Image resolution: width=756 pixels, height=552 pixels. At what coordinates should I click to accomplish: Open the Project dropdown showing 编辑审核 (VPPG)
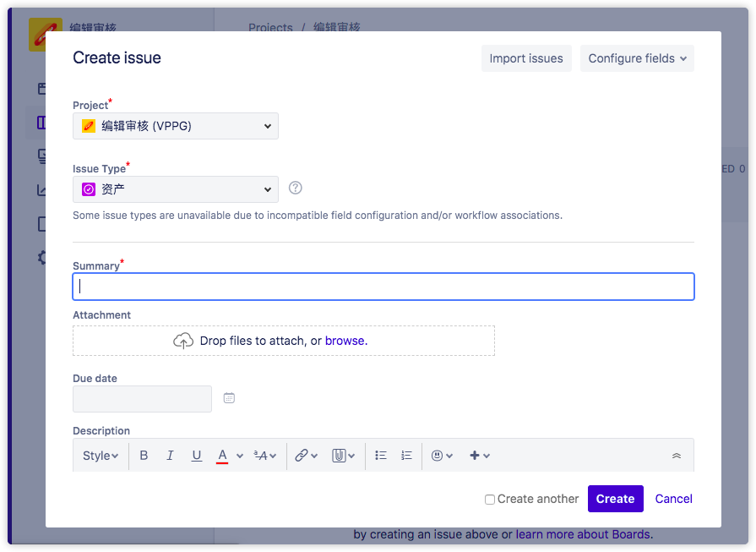[x=176, y=126]
